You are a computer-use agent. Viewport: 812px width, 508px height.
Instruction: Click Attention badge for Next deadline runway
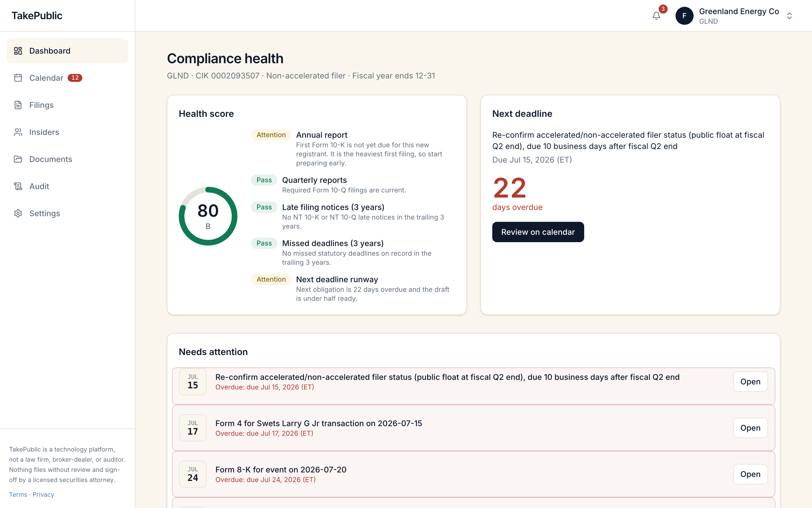pos(271,279)
